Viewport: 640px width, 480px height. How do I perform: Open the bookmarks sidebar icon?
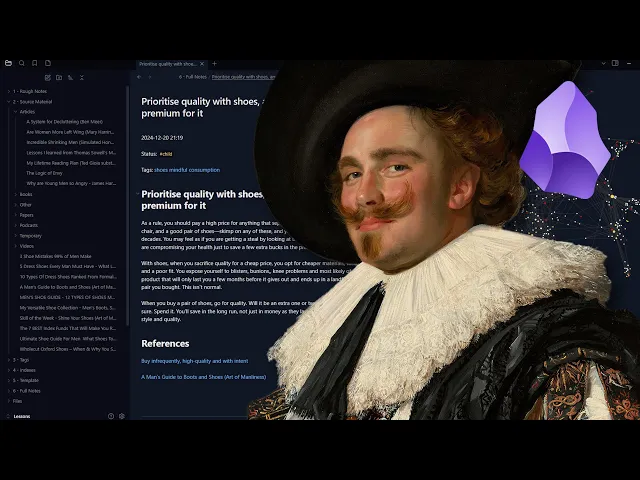point(35,63)
